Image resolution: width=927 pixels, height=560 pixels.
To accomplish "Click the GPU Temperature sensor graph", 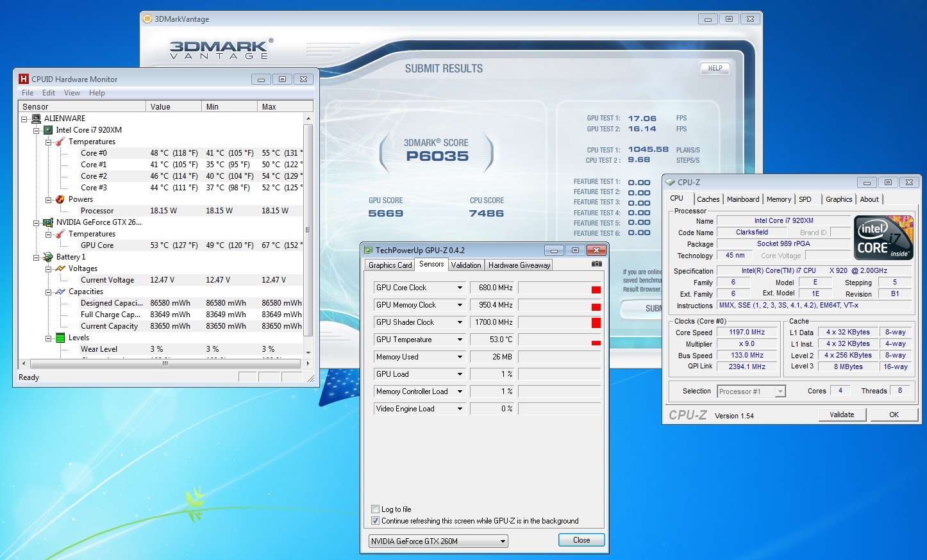I will point(559,340).
